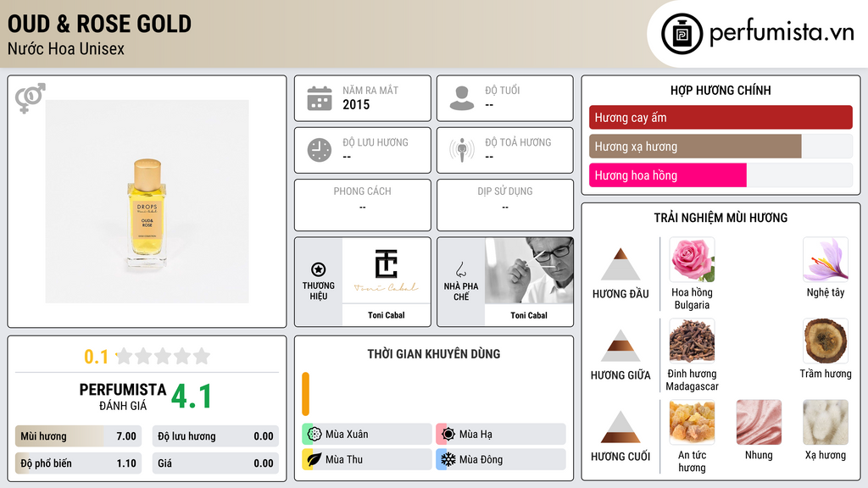Image resolution: width=868 pixels, height=488 pixels.
Task: Click the snowflake icon for Mùa Đông
Action: point(448,459)
